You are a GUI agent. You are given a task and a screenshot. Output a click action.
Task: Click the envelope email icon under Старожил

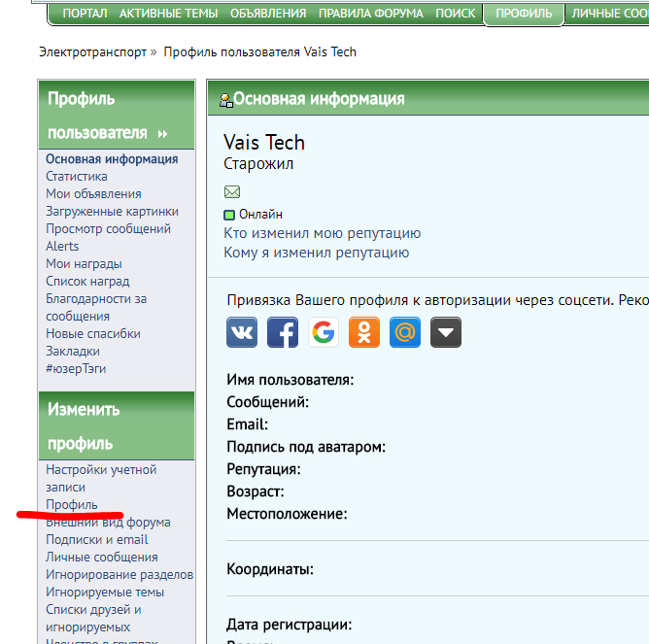pos(231,191)
